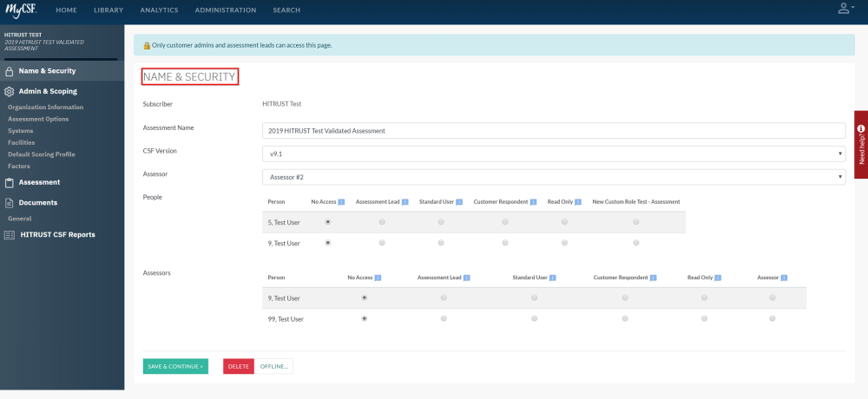Screen dimensions: 868x399
Task: Set 99, Test User to Assessor role
Action: [773, 318]
